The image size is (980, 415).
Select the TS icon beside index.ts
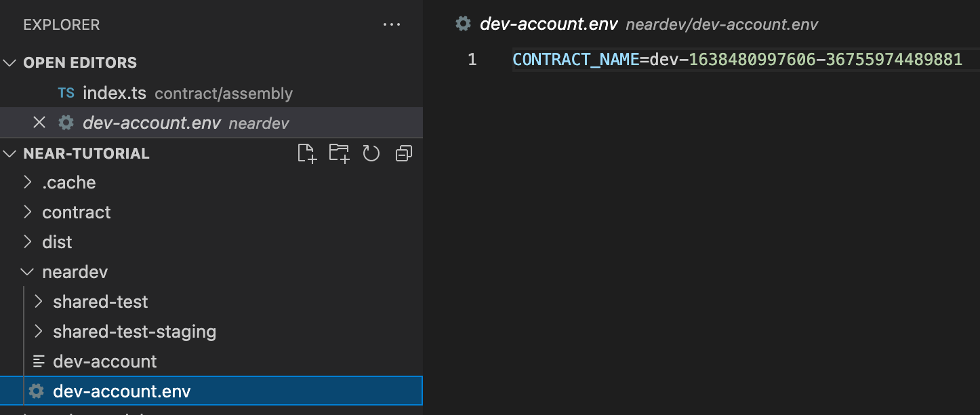(x=66, y=93)
